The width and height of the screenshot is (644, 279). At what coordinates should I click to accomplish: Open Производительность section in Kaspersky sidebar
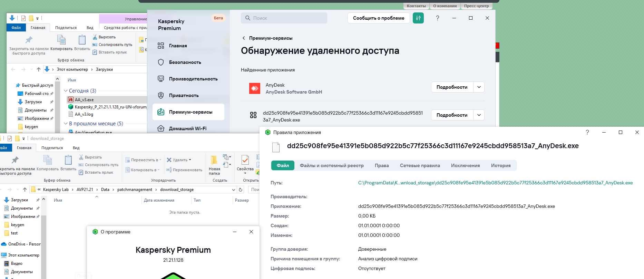point(188,79)
